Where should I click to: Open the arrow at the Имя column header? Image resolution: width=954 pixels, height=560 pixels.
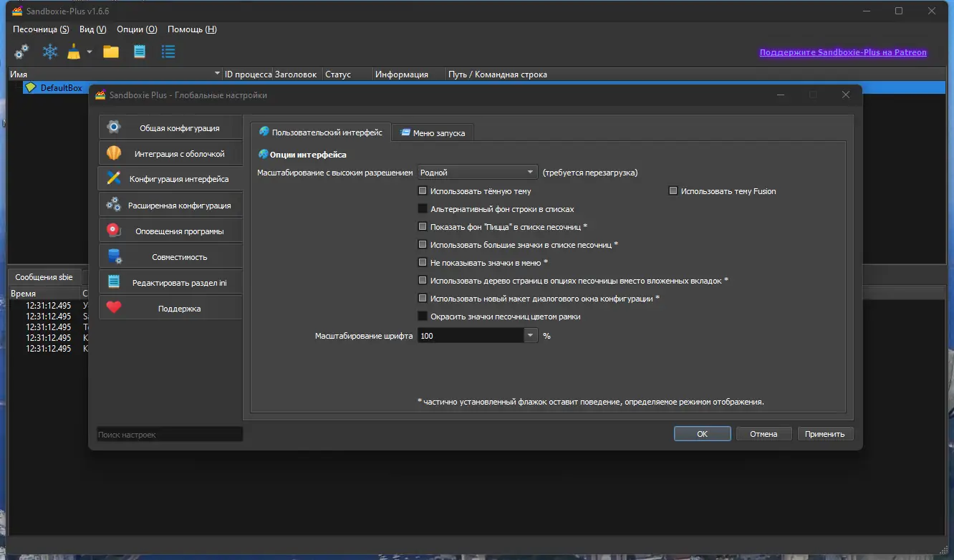coord(218,74)
